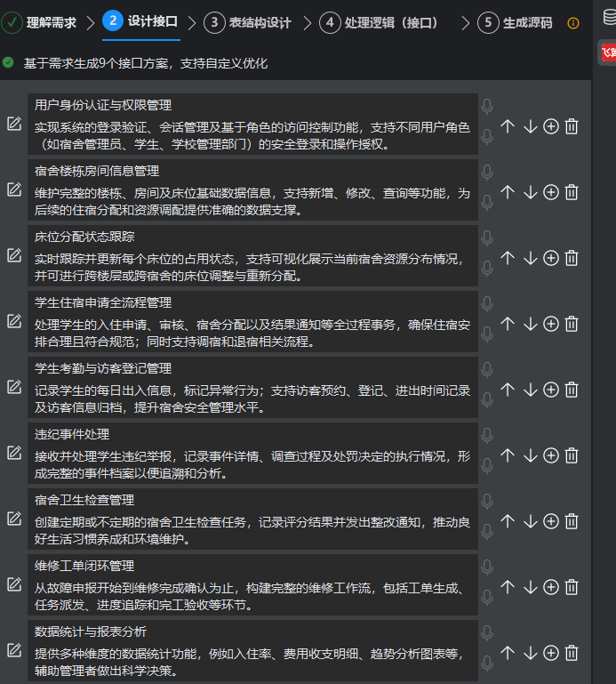Edit the 违纪事件处理 entry
The image size is (616, 684).
[14, 454]
